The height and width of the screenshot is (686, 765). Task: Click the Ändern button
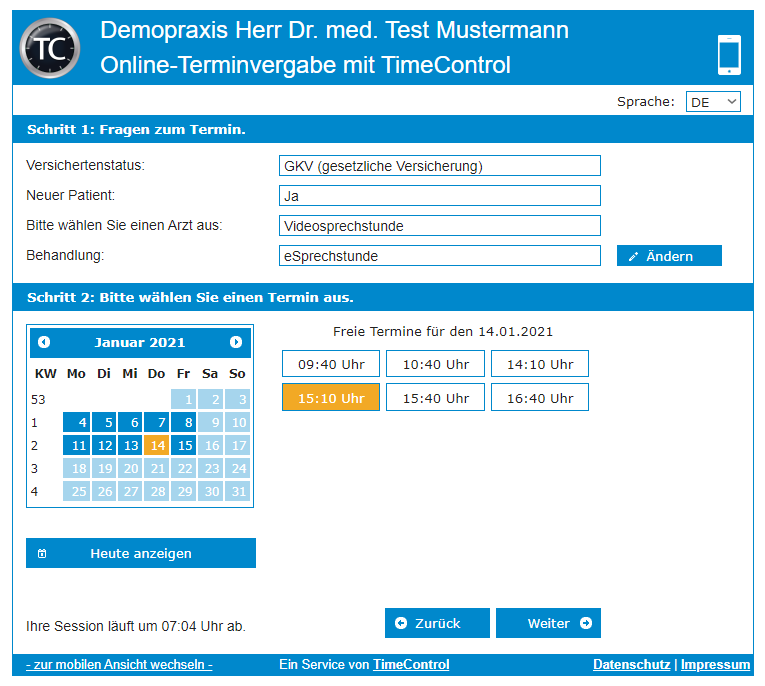pyautogui.click(x=668, y=256)
